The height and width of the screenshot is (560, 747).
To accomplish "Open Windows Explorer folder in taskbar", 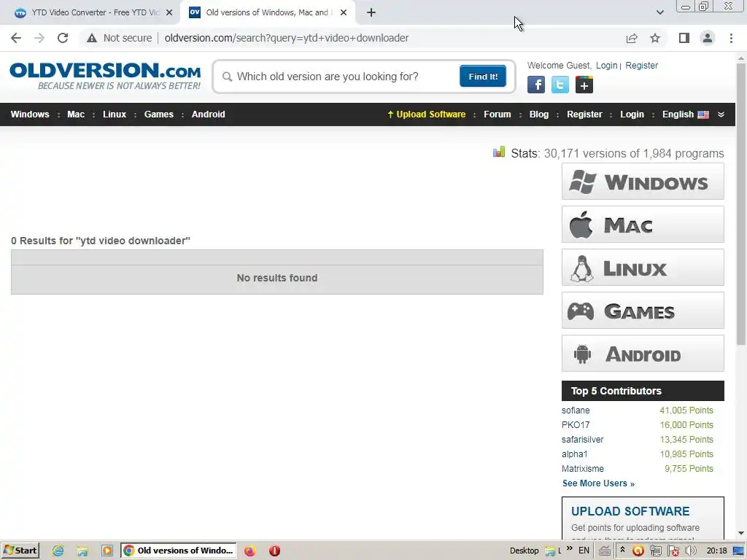I will (82, 551).
